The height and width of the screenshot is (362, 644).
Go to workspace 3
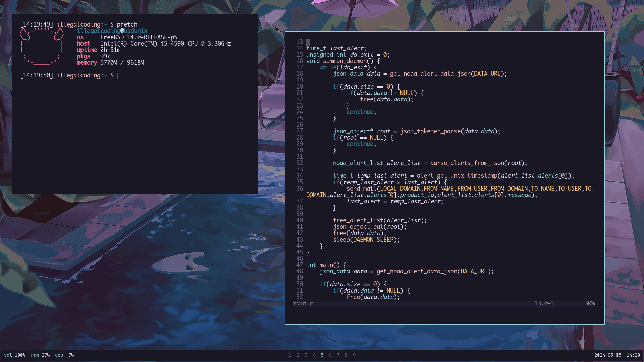[306, 355]
